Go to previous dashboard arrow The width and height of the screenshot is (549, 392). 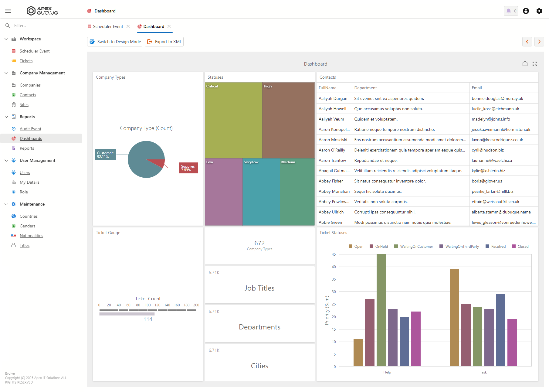click(527, 42)
